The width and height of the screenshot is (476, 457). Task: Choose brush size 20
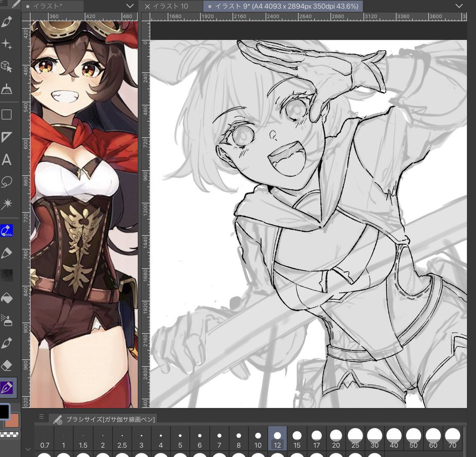point(336,439)
